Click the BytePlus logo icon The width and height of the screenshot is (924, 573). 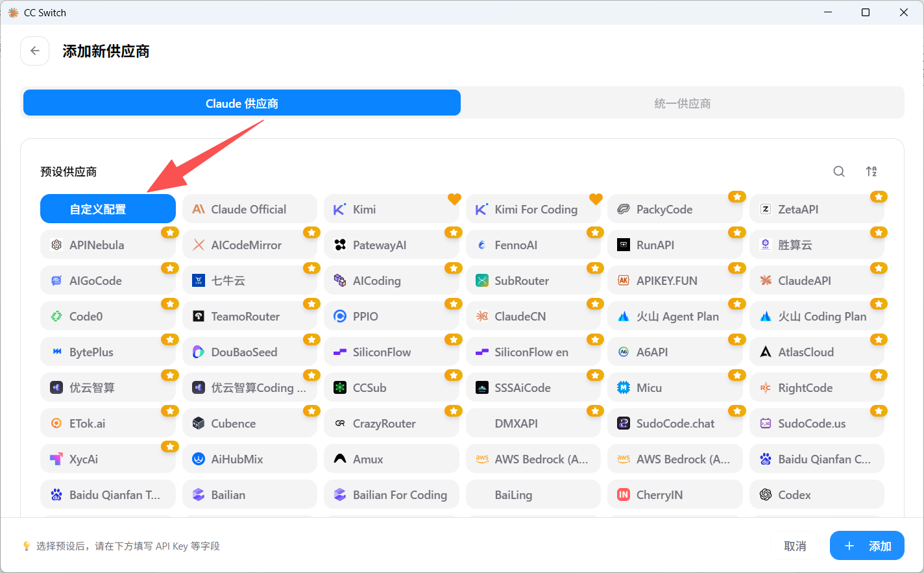(x=56, y=352)
